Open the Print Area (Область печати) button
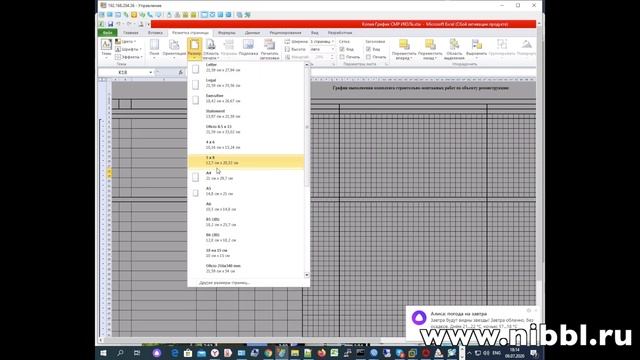 point(211,49)
